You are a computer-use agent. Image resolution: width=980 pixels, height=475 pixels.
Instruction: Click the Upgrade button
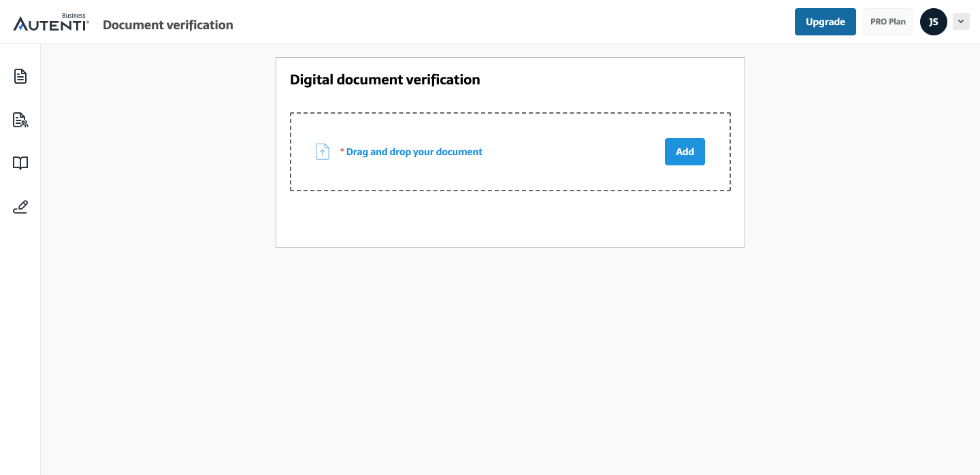(x=826, y=22)
